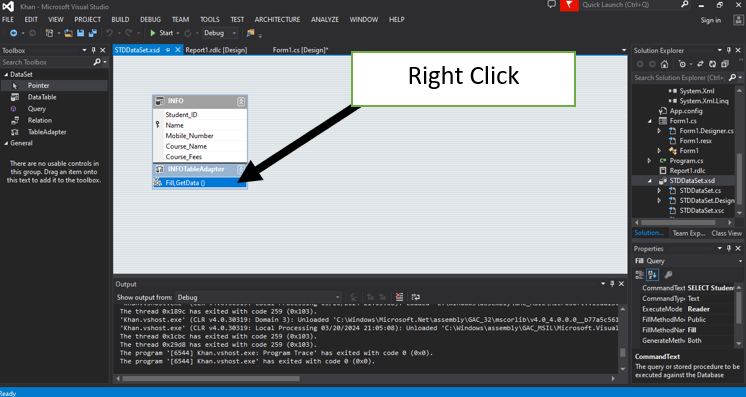Click Collapse All icon in Solution Explorer
746x397 pixels.
725,64
